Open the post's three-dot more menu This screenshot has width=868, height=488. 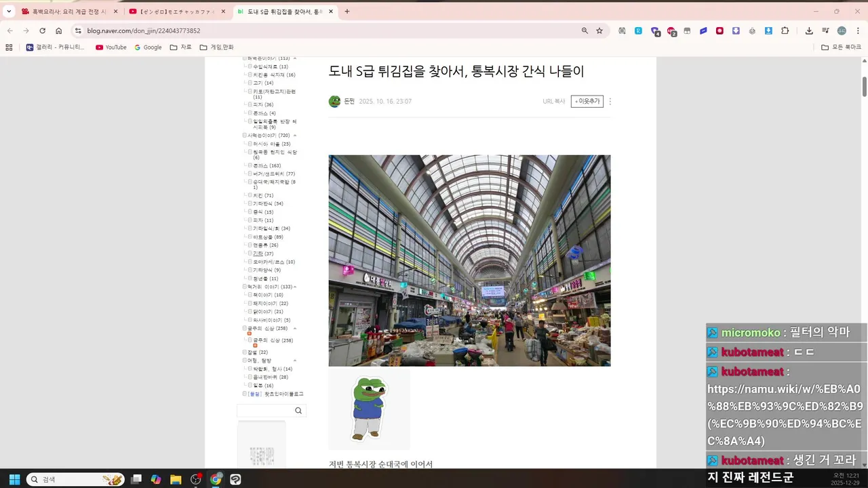pyautogui.click(x=610, y=101)
